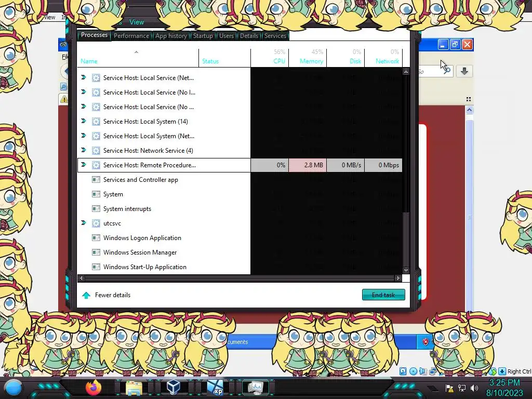Expand Service Host: Local System (Net... row

(84, 136)
